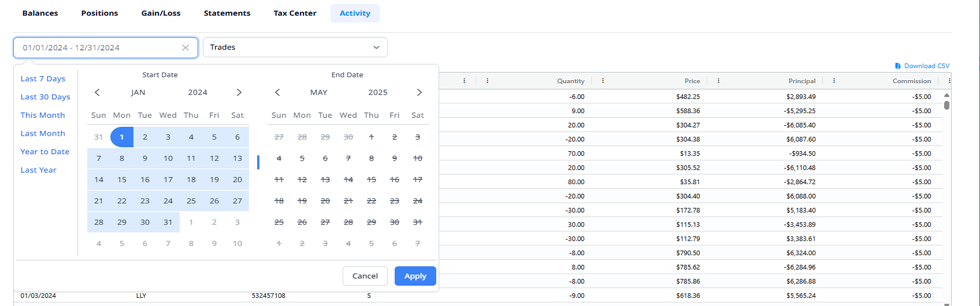
Task: Open the 2025 year selector in End Date
Action: pos(378,92)
